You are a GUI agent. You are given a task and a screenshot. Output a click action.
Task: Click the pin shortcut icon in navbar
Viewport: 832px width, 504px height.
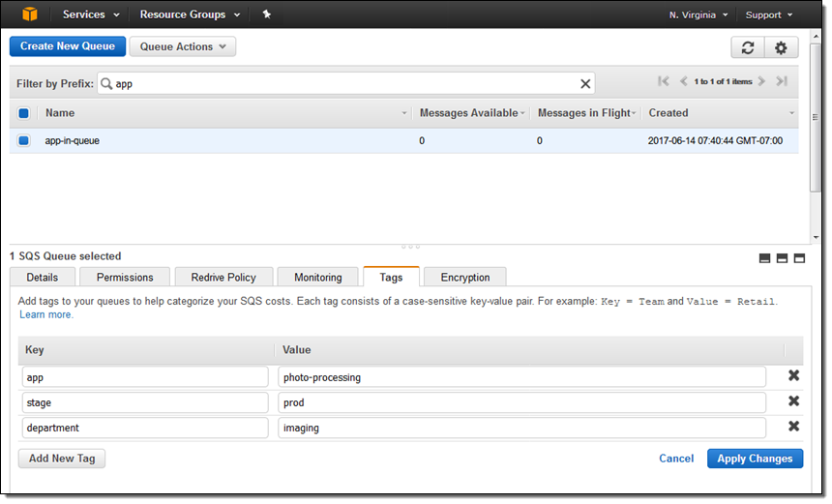[x=267, y=15]
